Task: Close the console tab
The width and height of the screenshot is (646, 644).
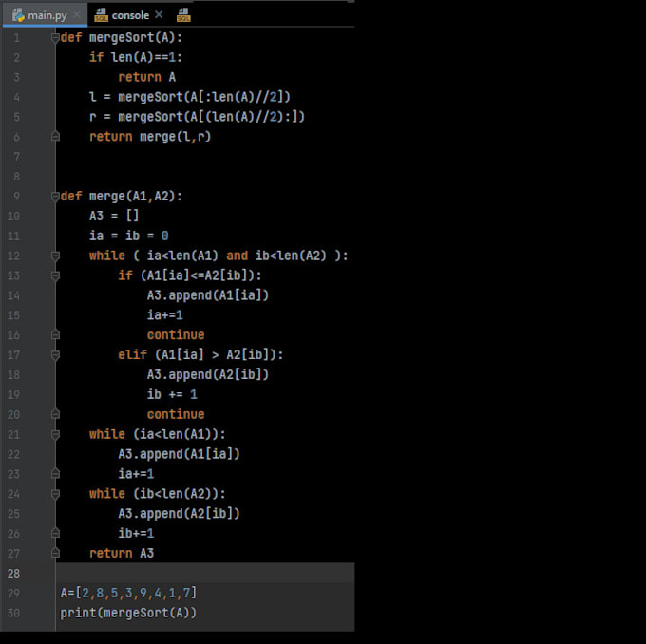Action: (159, 15)
